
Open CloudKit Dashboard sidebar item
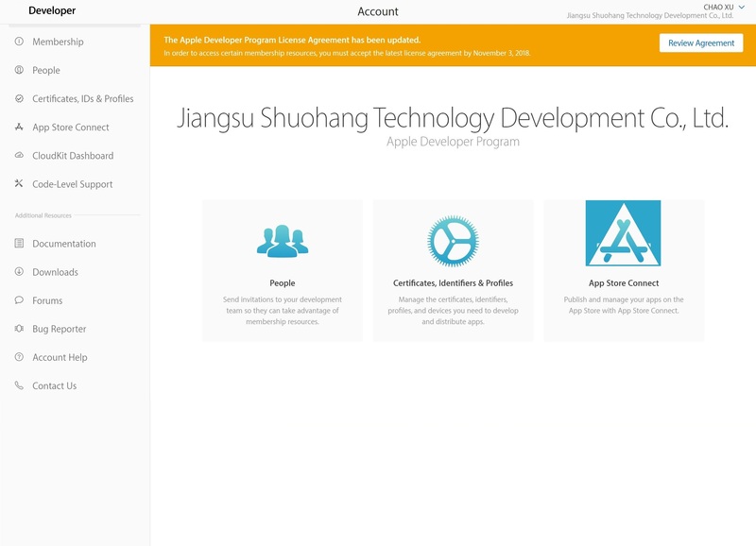73,156
